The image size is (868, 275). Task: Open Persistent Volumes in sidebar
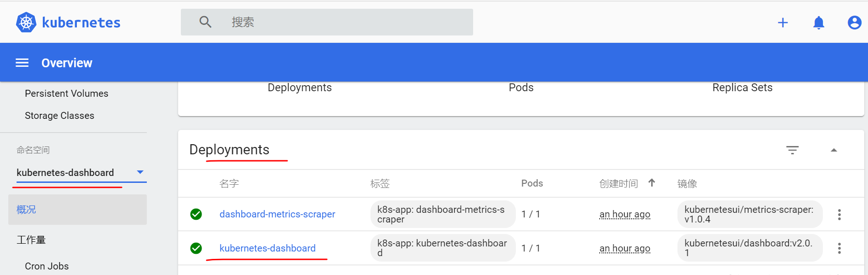point(67,94)
